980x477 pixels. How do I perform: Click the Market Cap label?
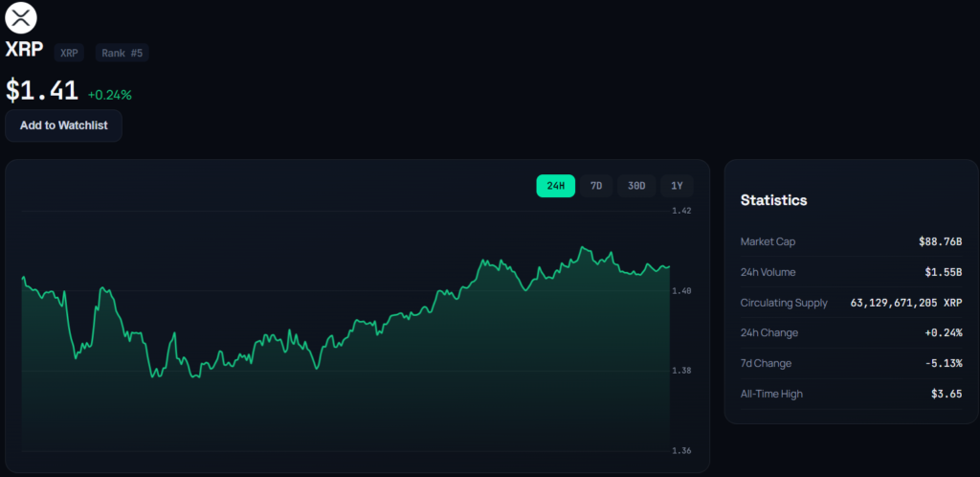click(768, 241)
